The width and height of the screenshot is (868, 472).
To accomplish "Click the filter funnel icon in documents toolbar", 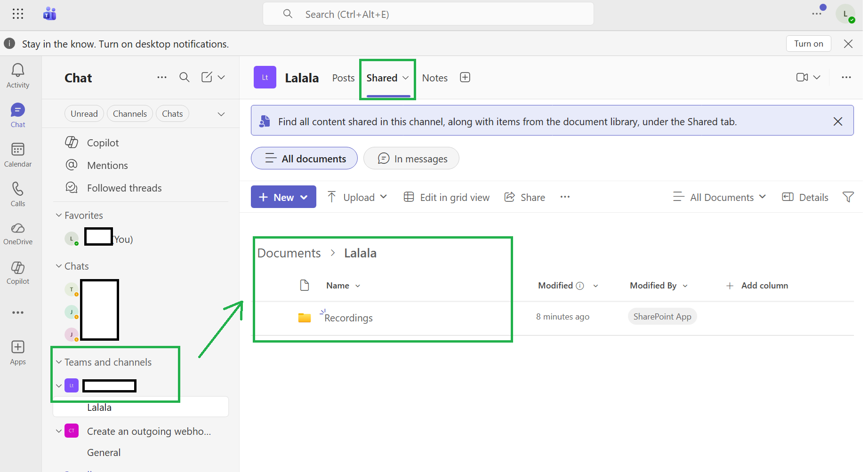I will pos(848,197).
